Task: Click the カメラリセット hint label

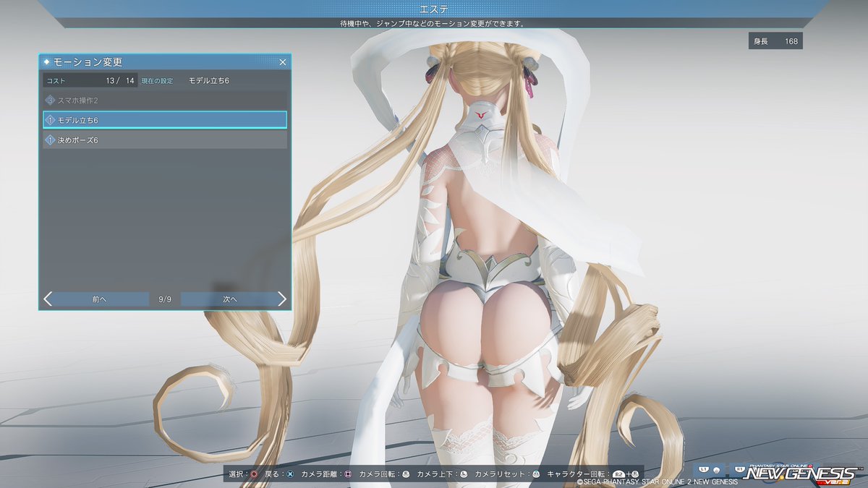Action: [x=501, y=474]
